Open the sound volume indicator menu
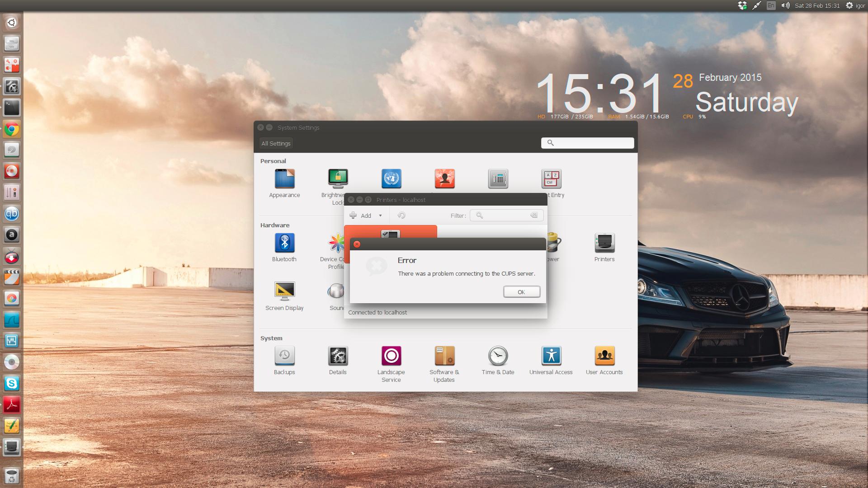 click(786, 5)
